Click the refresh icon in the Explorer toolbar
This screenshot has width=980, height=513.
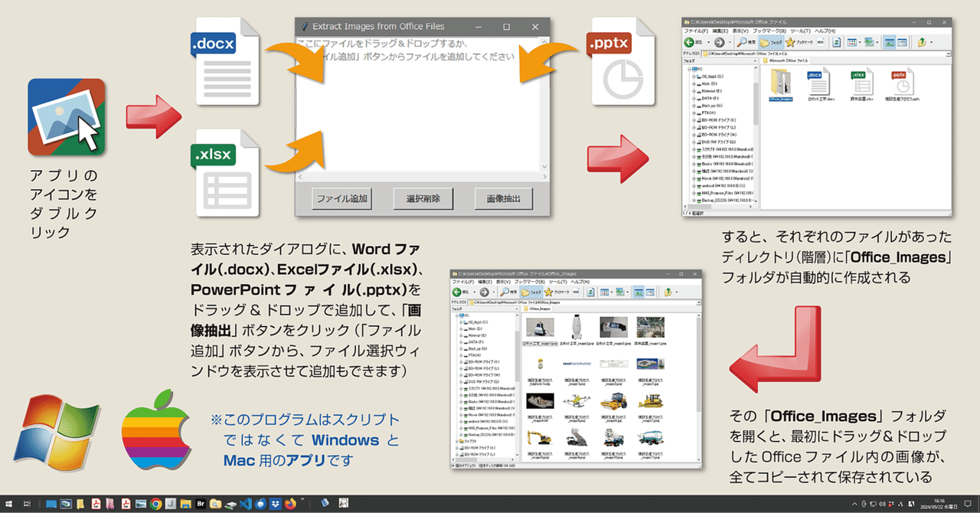tap(837, 41)
